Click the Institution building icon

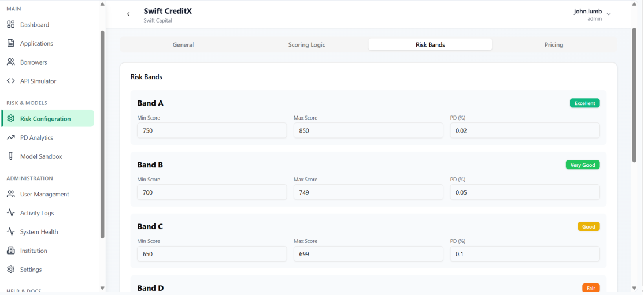coord(10,251)
